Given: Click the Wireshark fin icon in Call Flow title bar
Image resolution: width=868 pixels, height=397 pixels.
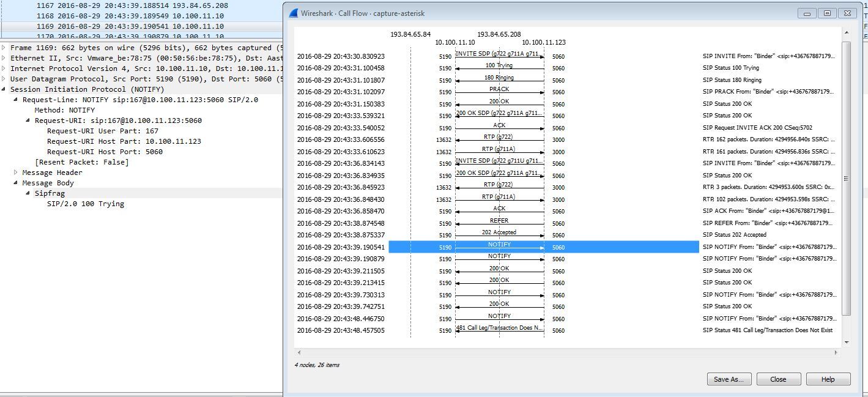Looking at the screenshot, I should pyautogui.click(x=294, y=13).
